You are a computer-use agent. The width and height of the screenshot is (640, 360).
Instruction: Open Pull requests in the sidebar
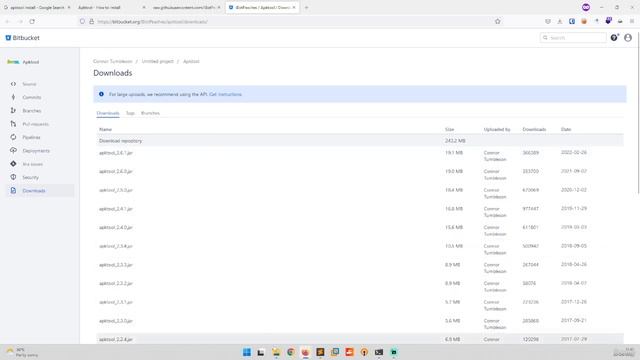coord(40,124)
